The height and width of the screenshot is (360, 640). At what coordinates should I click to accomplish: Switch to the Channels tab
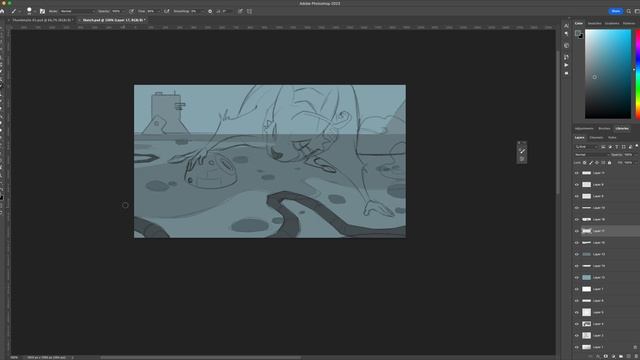pyautogui.click(x=596, y=138)
